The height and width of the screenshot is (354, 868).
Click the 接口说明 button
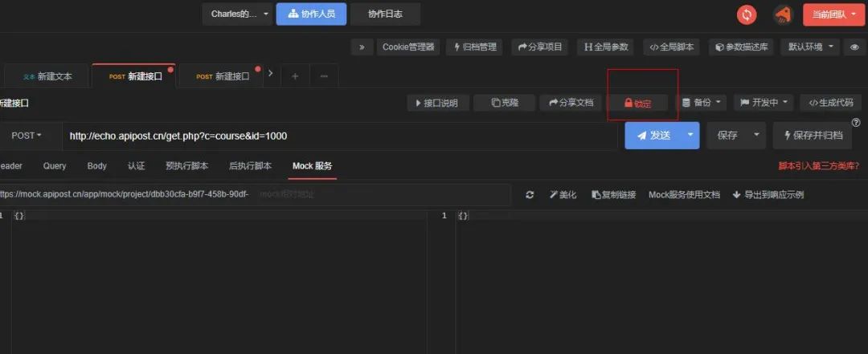click(x=438, y=103)
